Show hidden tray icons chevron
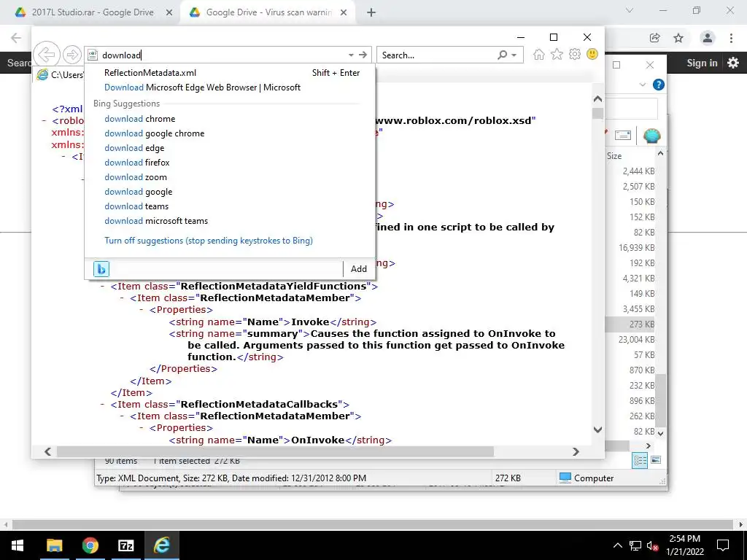 pos(617,545)
